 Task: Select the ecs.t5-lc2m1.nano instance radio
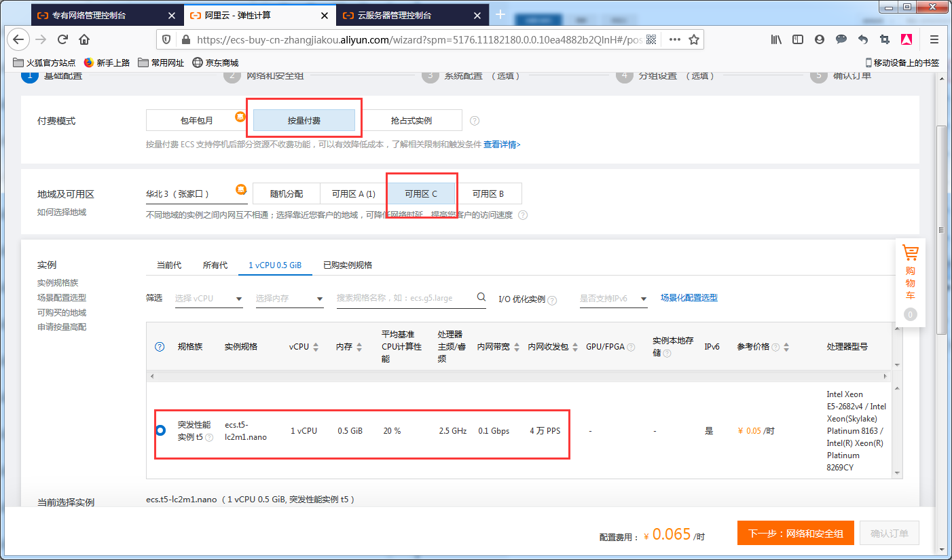pyautogui.click(x=160, y=430)
